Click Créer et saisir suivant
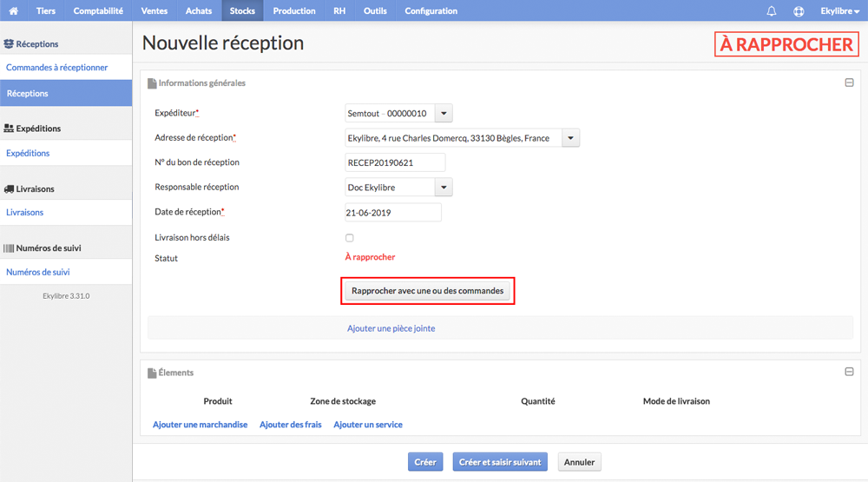Viewport: 868px width, 482px height. [500, 462]
